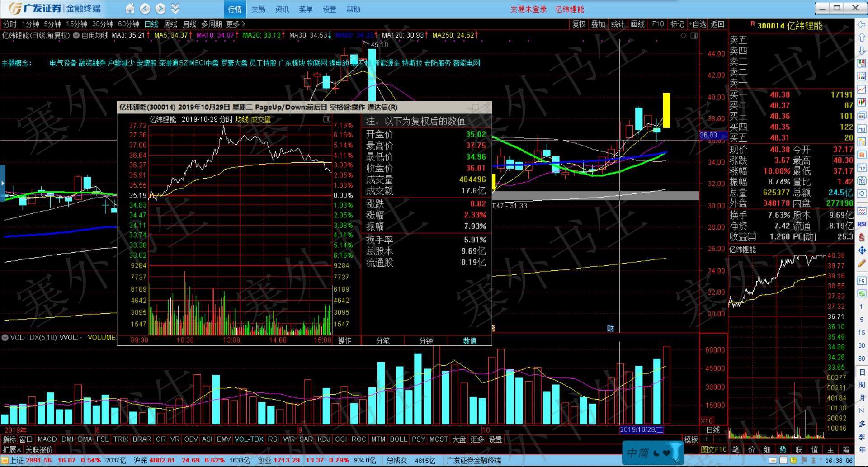This screenshot has width=868, height=467.
Task: Click the 复权 button
Action: (x=579, y=24)
